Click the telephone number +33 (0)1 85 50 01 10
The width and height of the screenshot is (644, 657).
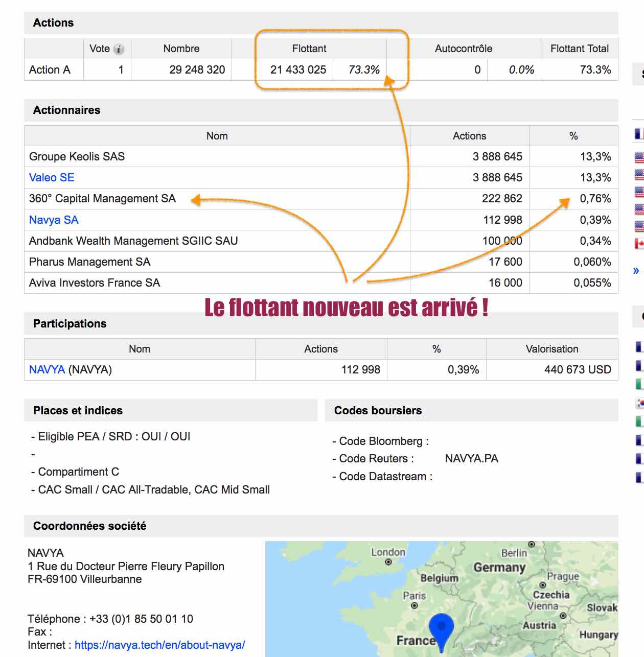(x=142, y=619)
